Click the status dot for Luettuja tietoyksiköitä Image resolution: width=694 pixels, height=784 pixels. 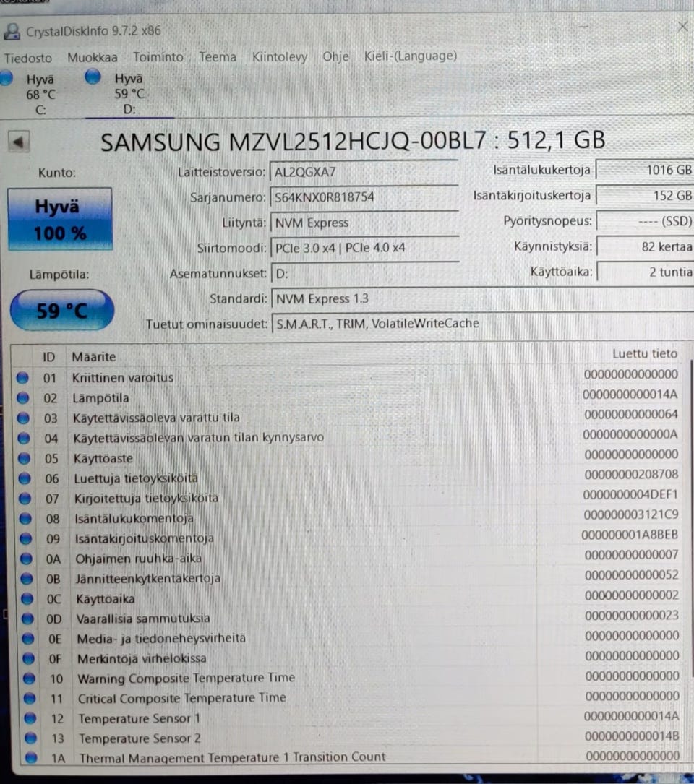25,478
